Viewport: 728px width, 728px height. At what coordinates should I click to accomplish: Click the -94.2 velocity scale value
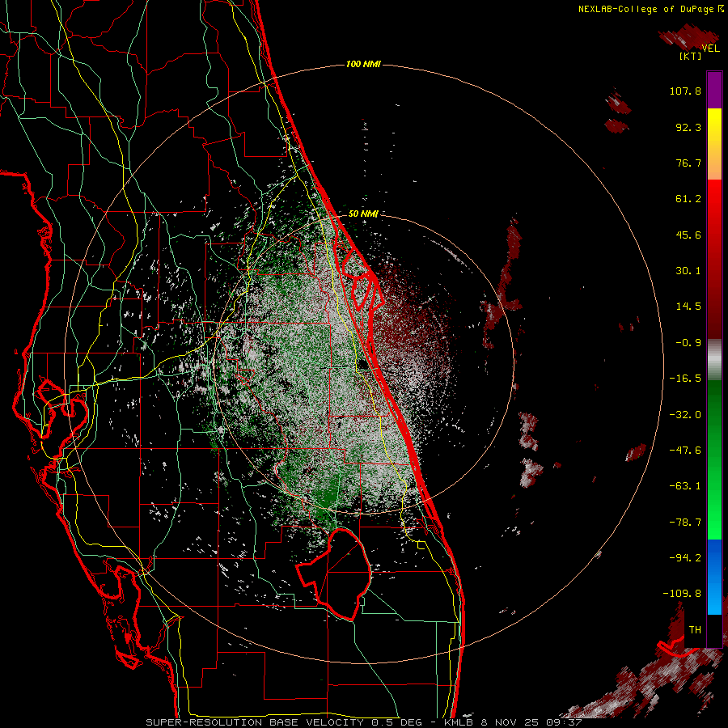click(685, 558)
